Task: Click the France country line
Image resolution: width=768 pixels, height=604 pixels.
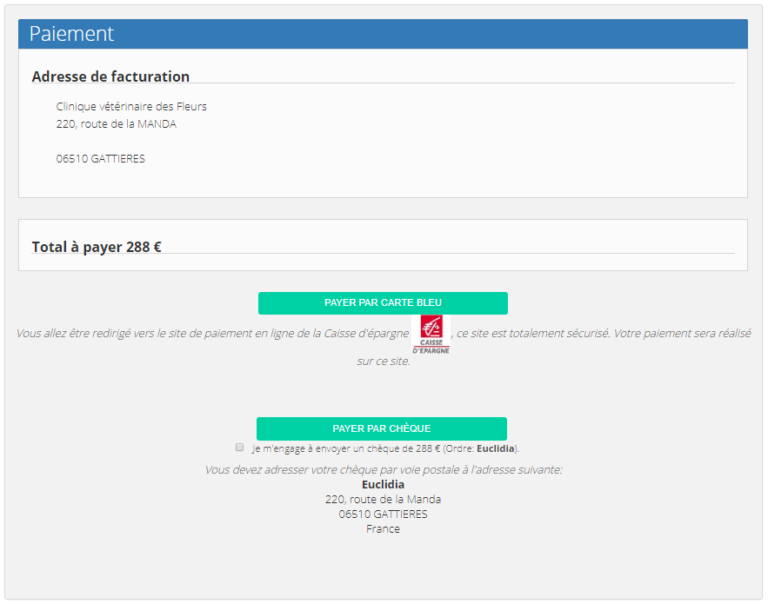Action: (383, 529)
